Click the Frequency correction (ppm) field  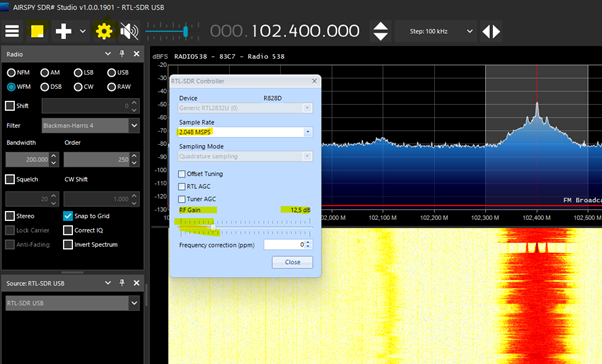click(x=288, y=245)
